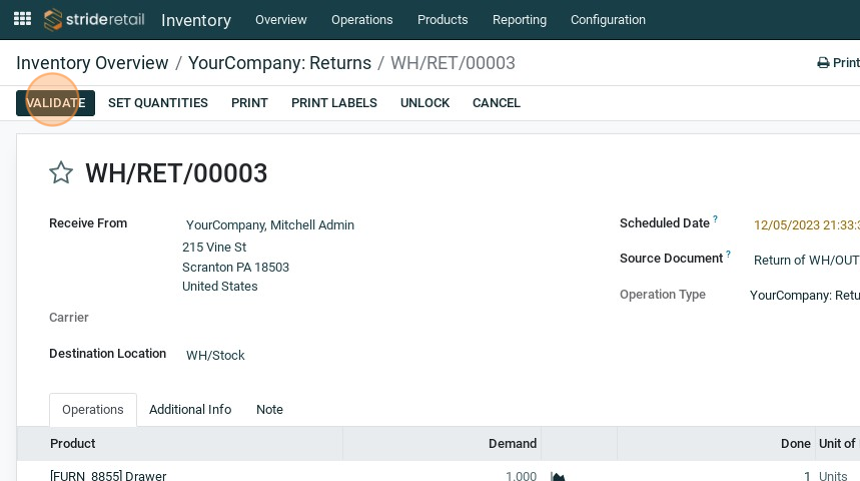Open forecast chart icon for Drawer

[x=558, y=476]
